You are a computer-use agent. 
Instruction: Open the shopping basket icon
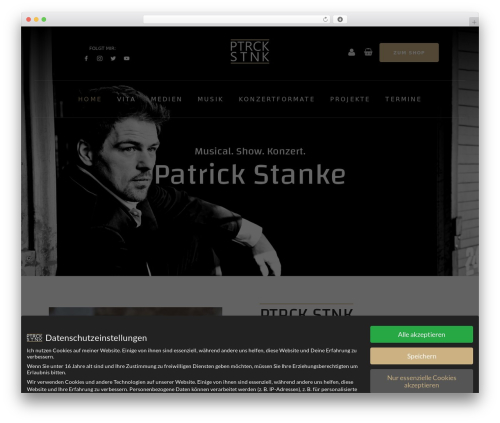[368, 52]
